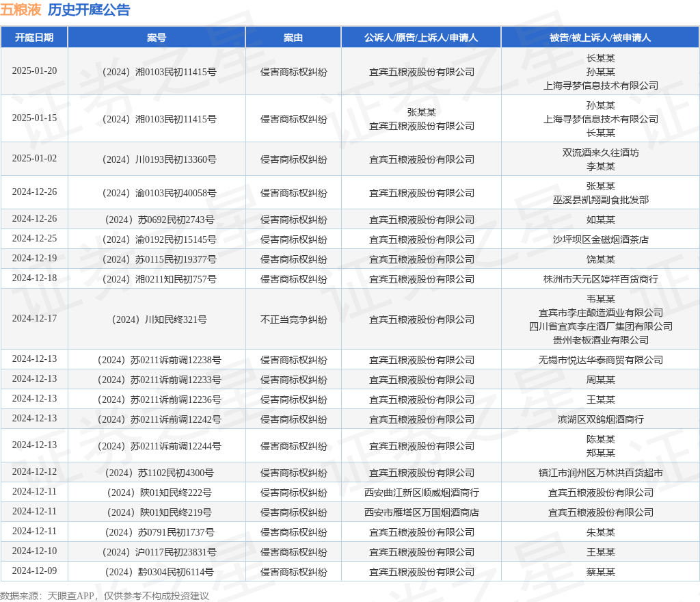Image resolution: width=700 pixels, height=602 pixels.
Task: Click defendant 滨湖区双鸽烟酒商行
Action: pyautogui.click(x=600, y=419)
